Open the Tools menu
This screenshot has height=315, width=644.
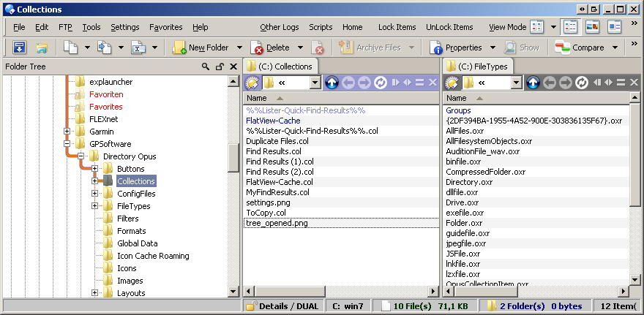point(91,27)
